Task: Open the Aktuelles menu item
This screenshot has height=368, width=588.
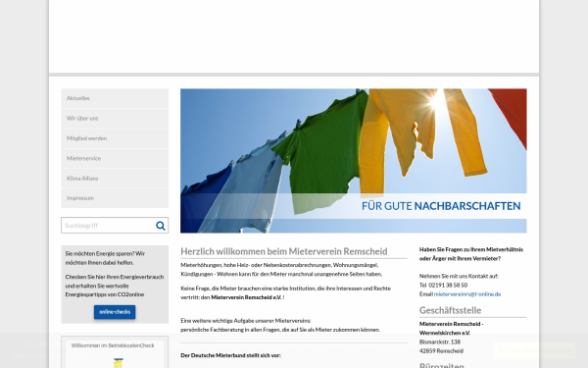Action: 115,98
